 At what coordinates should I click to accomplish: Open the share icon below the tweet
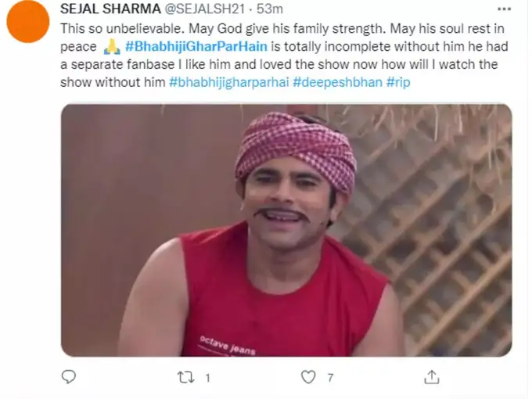tap(432, 376)
